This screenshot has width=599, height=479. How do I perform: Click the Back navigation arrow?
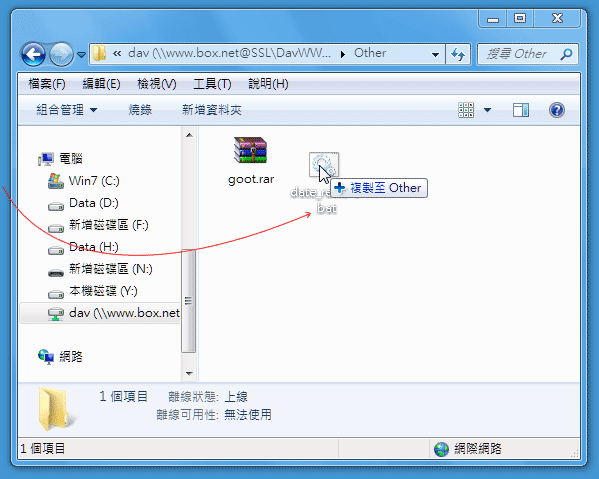(33, 54)
